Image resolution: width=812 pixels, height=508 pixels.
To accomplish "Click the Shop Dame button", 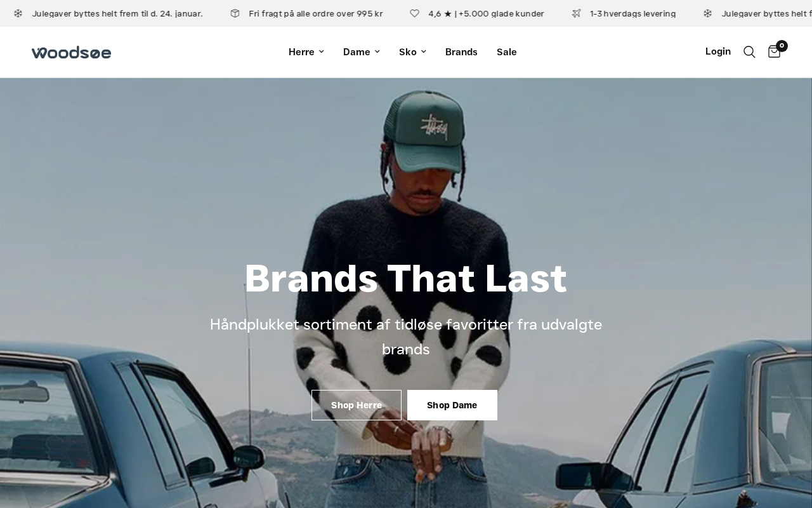I will pos(452,405).
